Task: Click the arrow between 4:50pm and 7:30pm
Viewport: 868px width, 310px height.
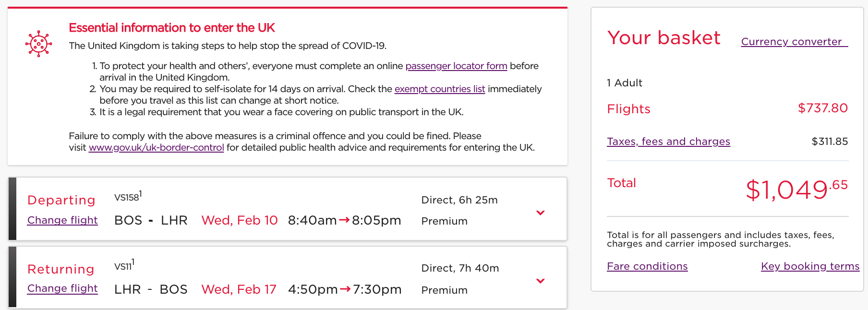Action: coord(345,289)
